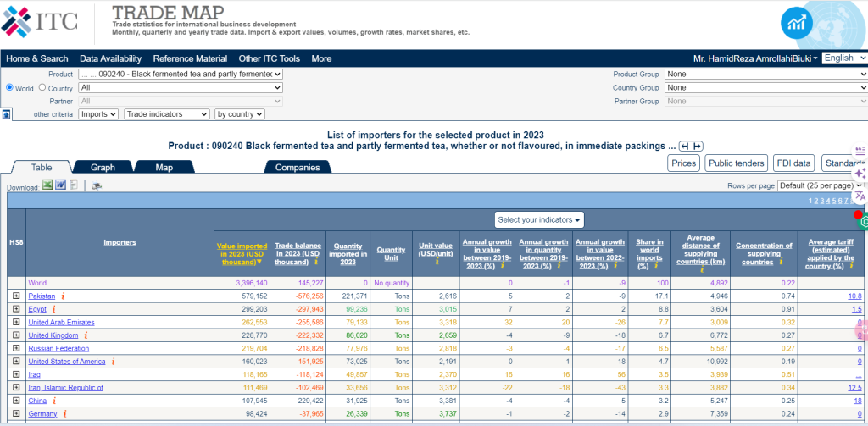Open the by country dropdown
The height and width of the screenshot is (426, 868).
[240, 114]
